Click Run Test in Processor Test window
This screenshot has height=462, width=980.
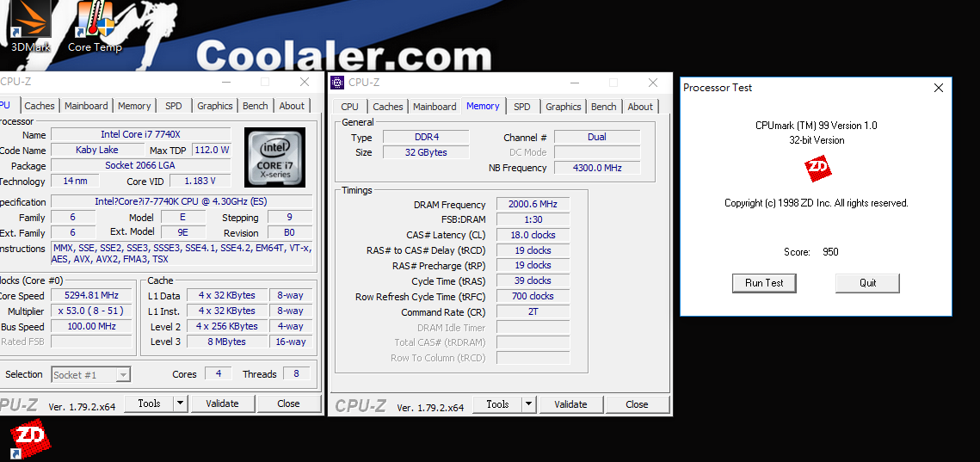[764, 282]
